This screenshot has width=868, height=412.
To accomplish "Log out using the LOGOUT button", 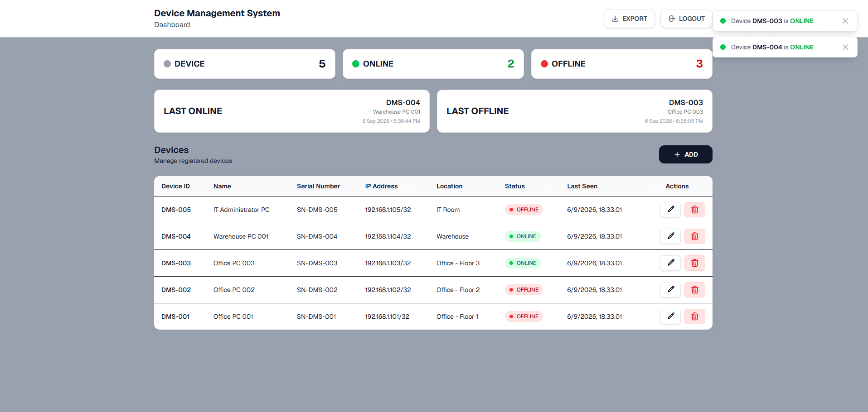I will pos(686,19).
